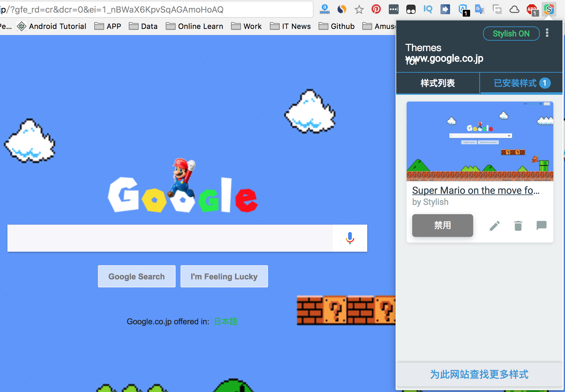Open the 'Super Mario on the move' link

pyautogui.click(x=476, y=190)
